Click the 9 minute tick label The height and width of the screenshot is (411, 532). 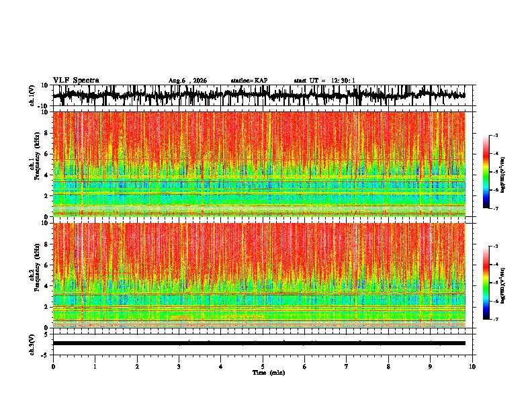[x=430, y=367]
